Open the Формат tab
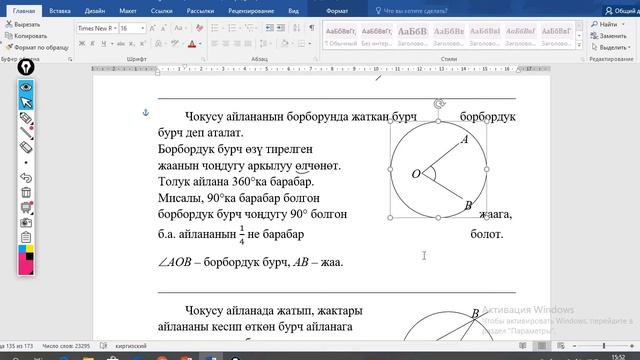This screenshot has height=360, width=640. coord(337,11)
